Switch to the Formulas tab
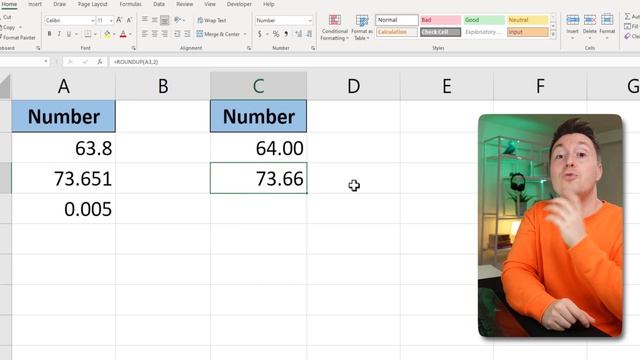Image resolution: width=640 pixels, height=360 pixels. (x=130, y=4)
